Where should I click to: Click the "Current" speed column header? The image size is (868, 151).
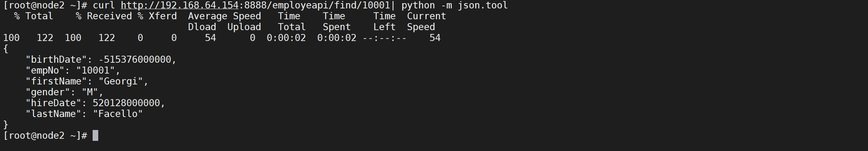click(x=427, y=16)
